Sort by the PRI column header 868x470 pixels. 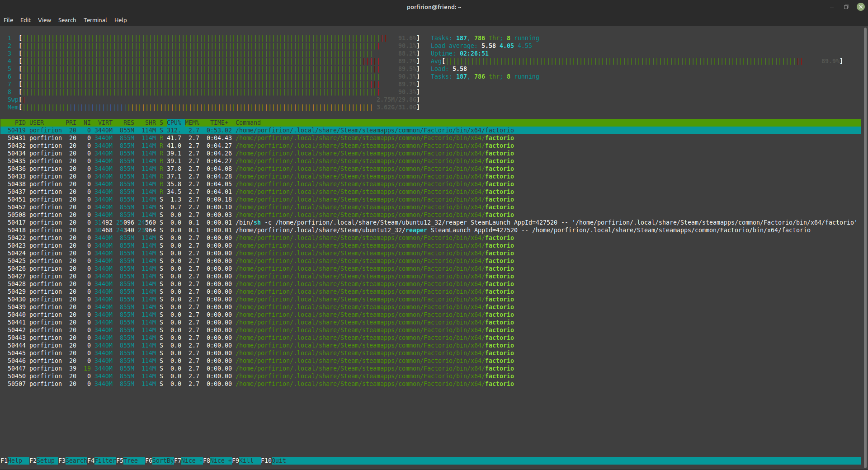pyautogui.click(x=71, y=122)
